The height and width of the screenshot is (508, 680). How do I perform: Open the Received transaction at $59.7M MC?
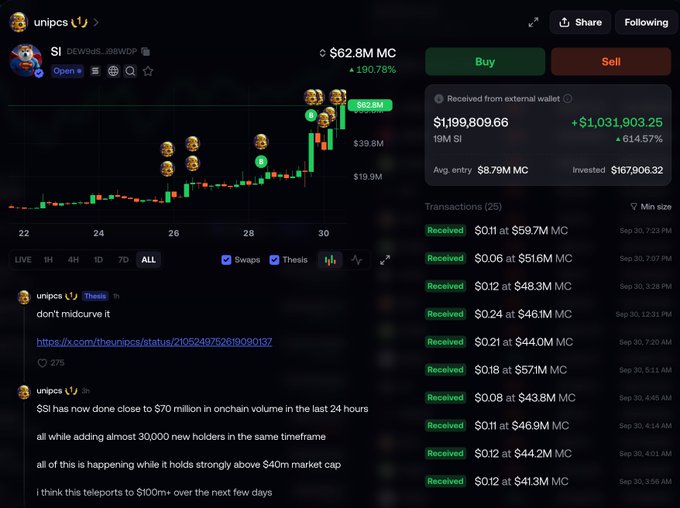(x=548, y=230)
